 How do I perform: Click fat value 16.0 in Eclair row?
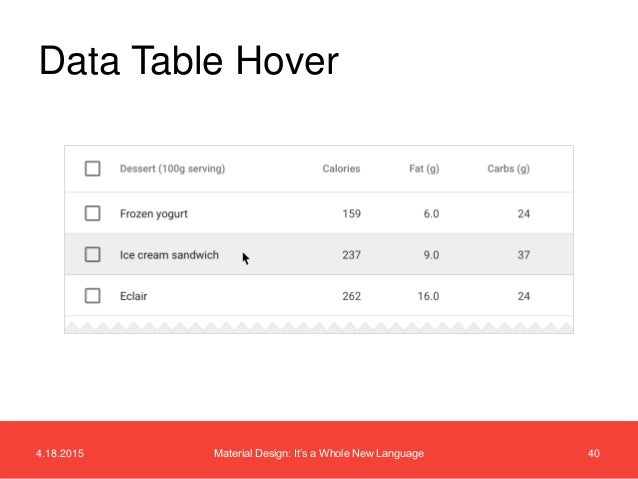(x=428, y=296)
